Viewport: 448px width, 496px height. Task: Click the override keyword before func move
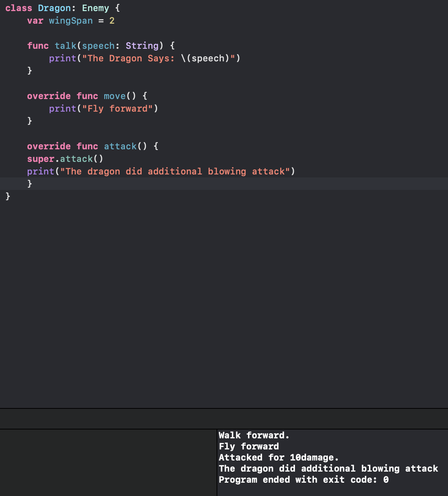[49, 96]
